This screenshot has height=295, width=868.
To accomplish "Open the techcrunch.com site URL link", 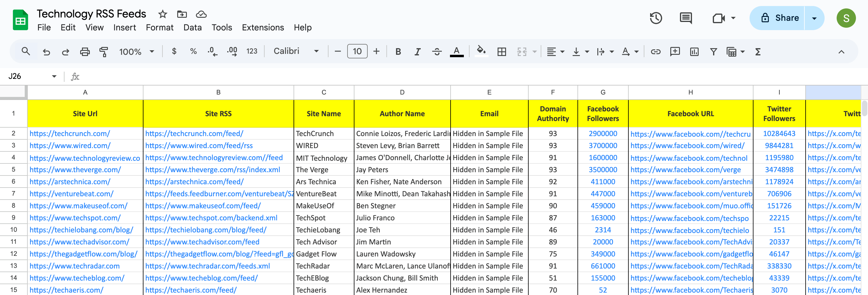I will click(70, 134).
